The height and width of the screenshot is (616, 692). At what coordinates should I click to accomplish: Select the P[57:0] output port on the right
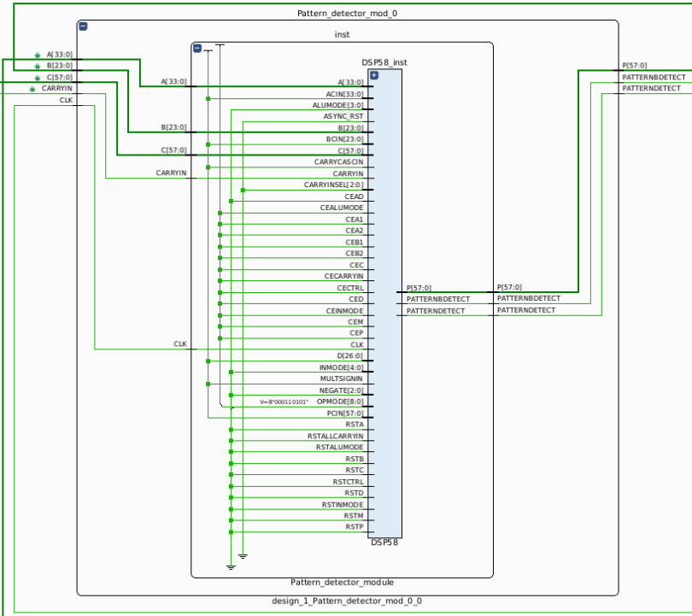pyautogui.click(x=635, y=65)
